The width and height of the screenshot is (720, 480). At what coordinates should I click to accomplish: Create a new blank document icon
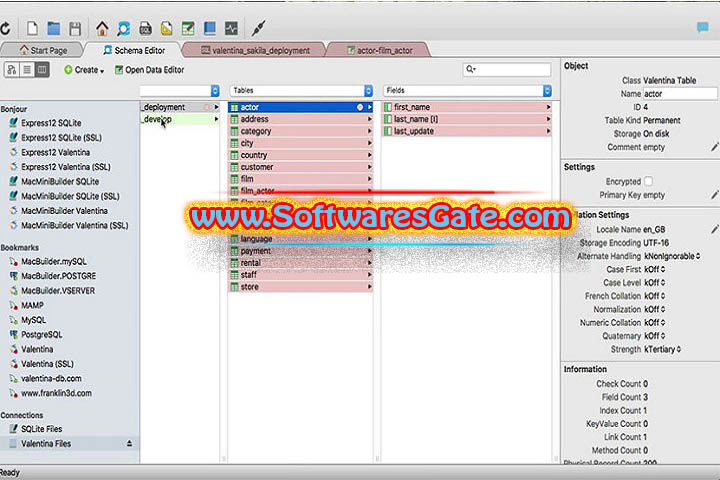pyautogui.click(x=32, y=28)
